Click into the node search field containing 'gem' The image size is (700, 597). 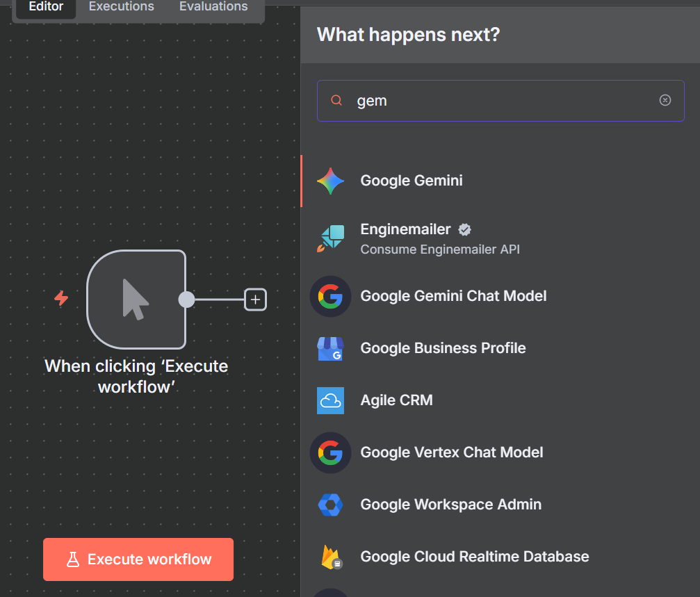[500, 101]
